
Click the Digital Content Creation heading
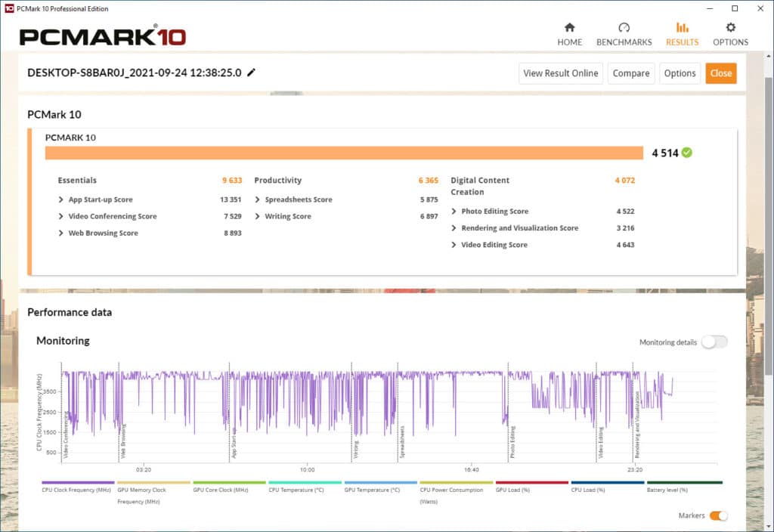point(480,186)
